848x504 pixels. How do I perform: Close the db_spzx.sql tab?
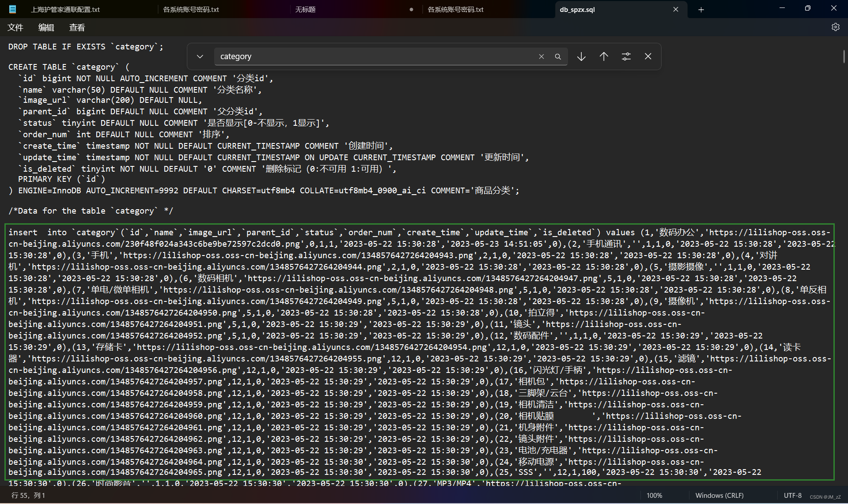point(676,9)
